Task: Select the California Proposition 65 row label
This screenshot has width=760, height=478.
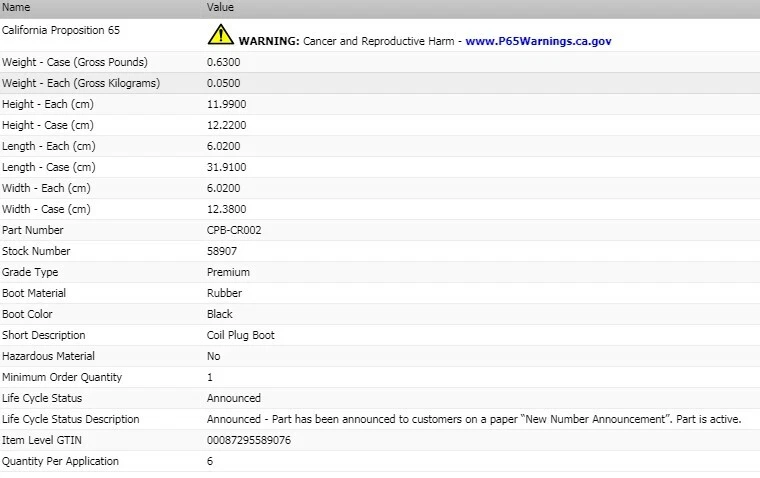Action: coord(61,30)
